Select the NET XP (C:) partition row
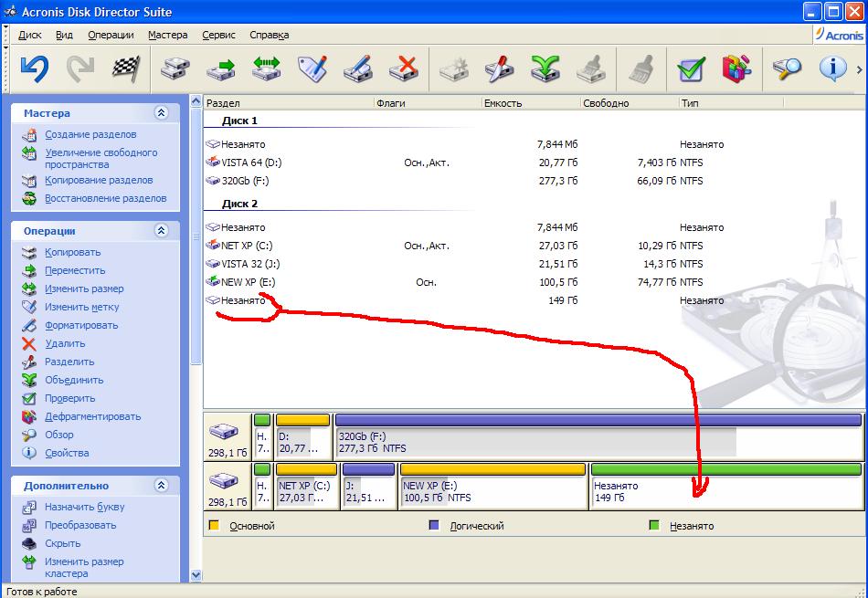 point(465,246)
